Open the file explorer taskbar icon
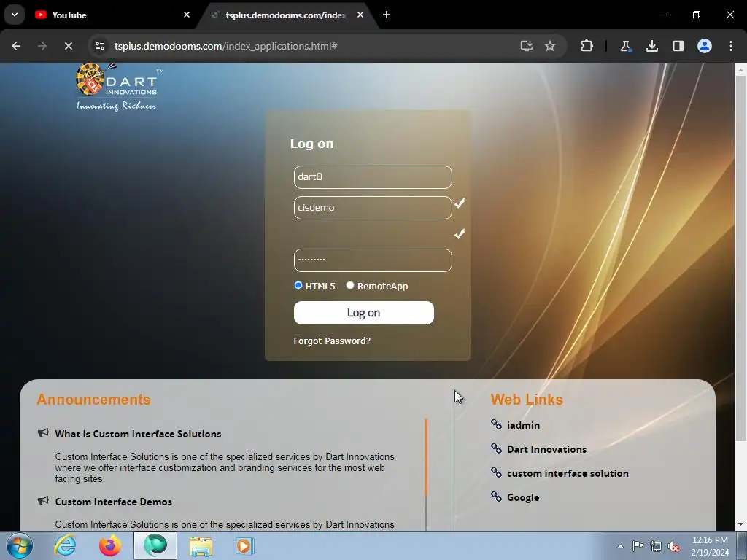This screenshot has height=560, width=747. click(x=201, y=546)
